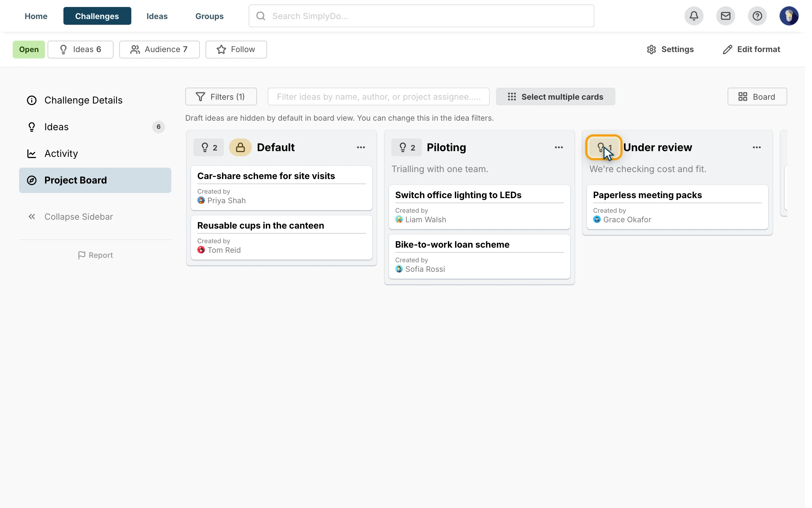812x508 pixels.
Task: Open the Filters (1) panel
Action: point(221,97)
